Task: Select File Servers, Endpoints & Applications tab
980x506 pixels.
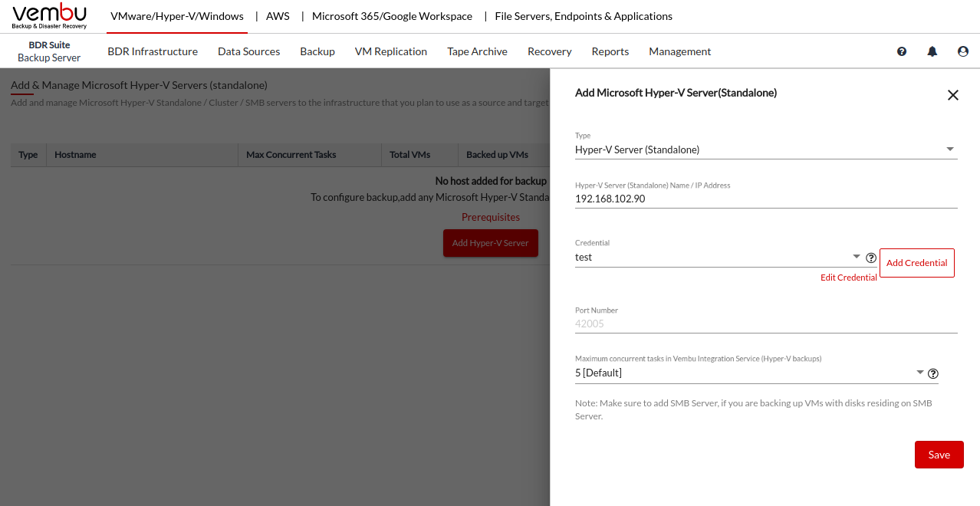Action: point(584,16)
